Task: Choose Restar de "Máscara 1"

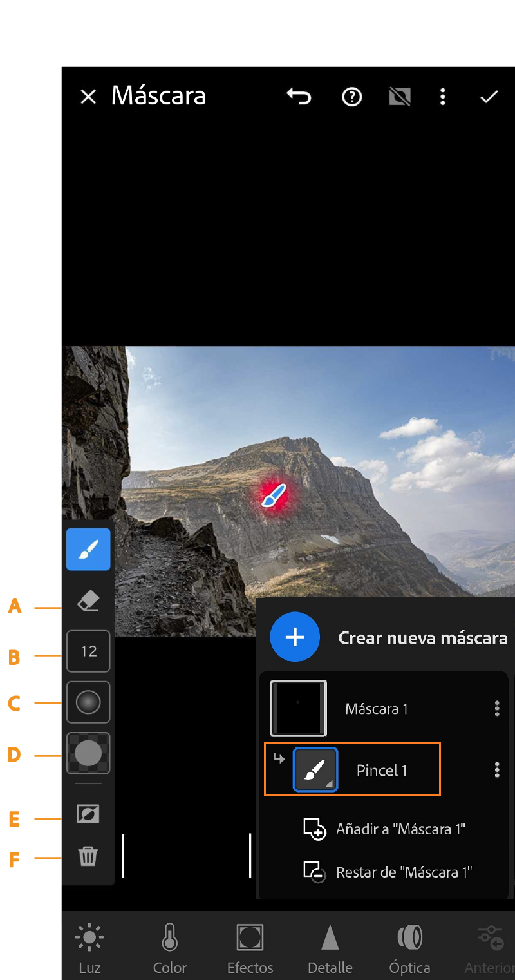Action: pyautogui.click(x=403, y=872)
